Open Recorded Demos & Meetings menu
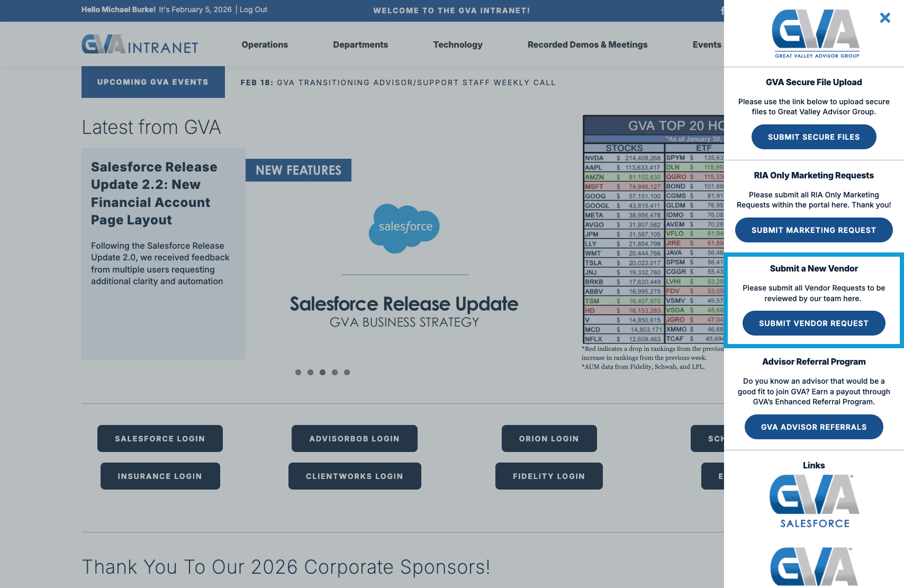This screenshot has height=588, width=904. point(587,45)
